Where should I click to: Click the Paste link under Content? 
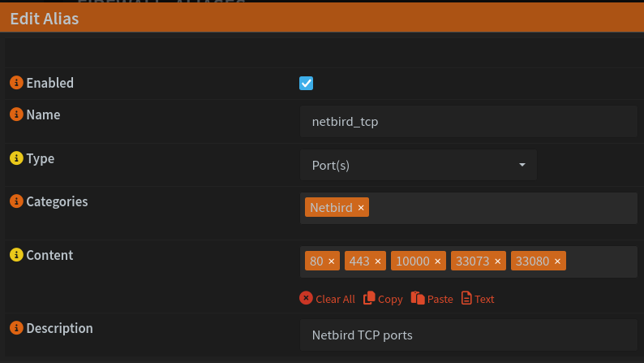432,299
